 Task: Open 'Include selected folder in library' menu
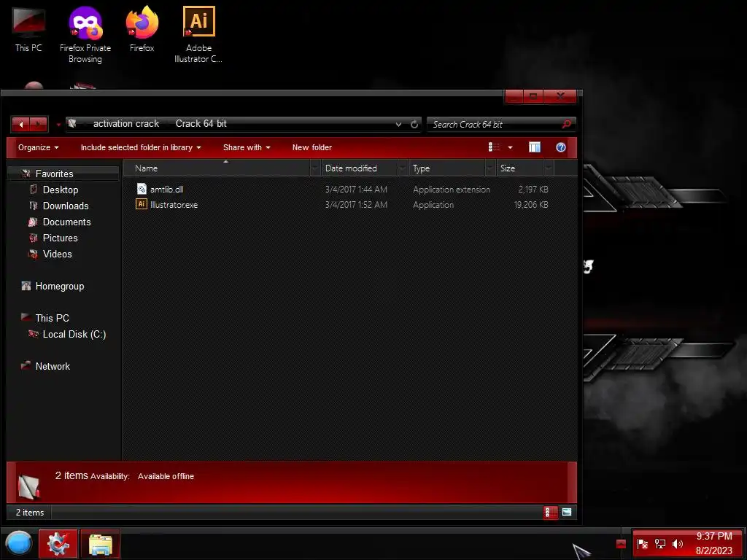pyautogui.click(x=141, y=147)
